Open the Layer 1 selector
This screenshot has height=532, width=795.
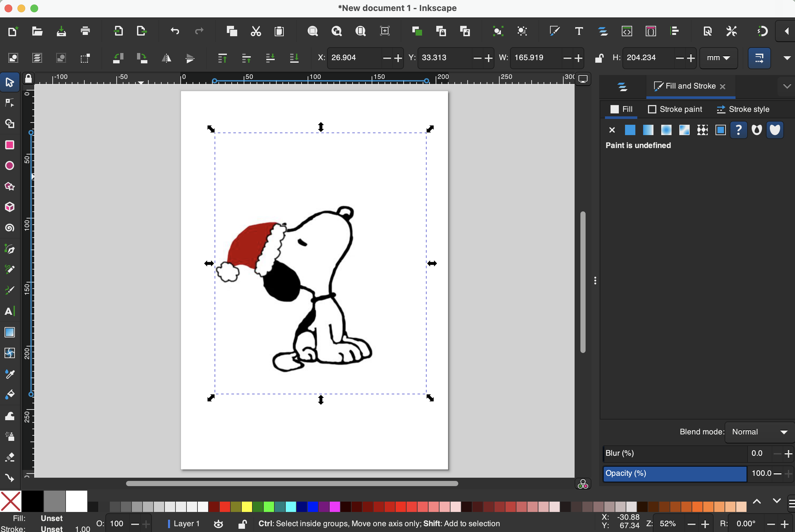coord(184,524)
